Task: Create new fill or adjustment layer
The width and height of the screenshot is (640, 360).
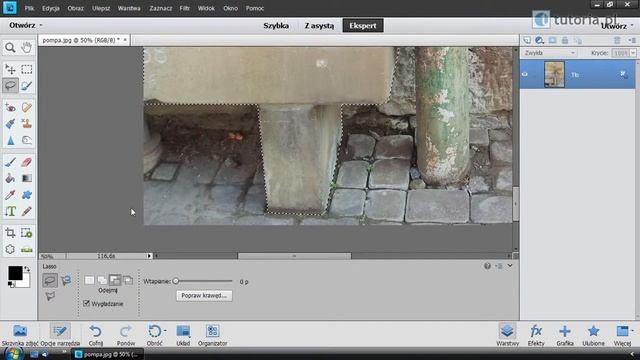Action: click(540, 40)
